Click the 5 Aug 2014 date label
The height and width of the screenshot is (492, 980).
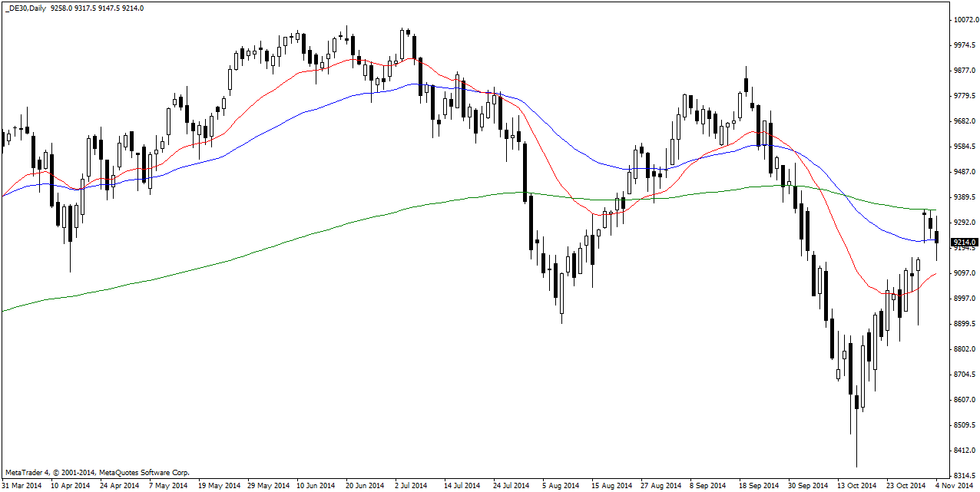point(561,485)
